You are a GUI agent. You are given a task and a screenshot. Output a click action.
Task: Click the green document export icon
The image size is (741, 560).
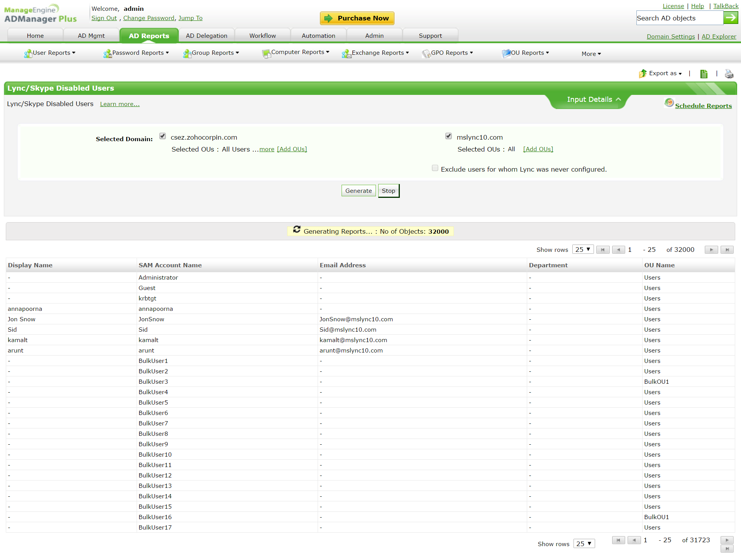point(704,74)
